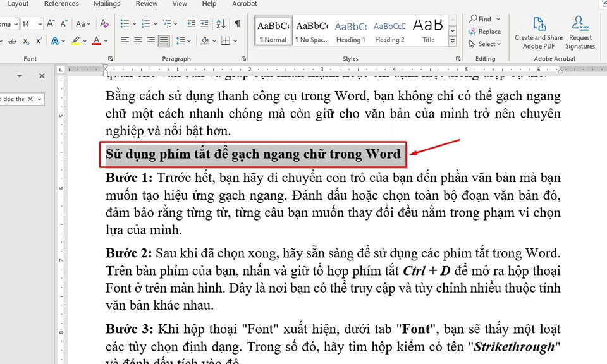Sort text with the A-Z icon
607x364 pixels.
221,23
